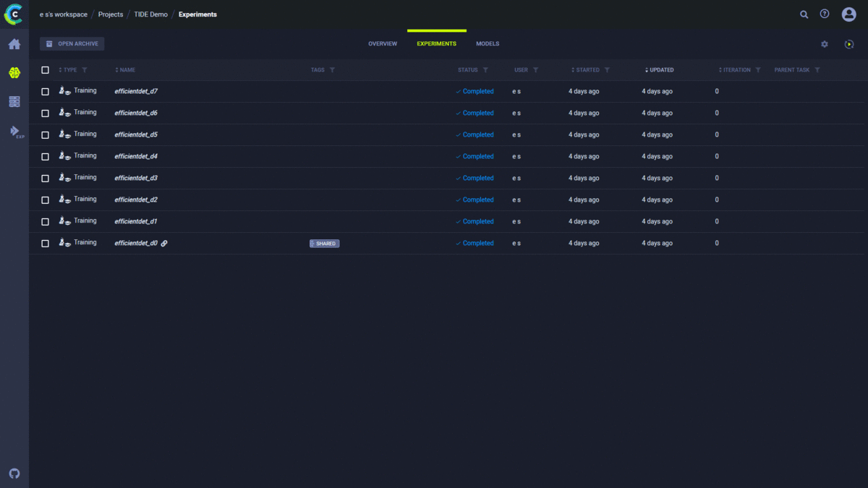Open the Iteration column filter
Screen dimensions: 868x488
pos(758,70)
